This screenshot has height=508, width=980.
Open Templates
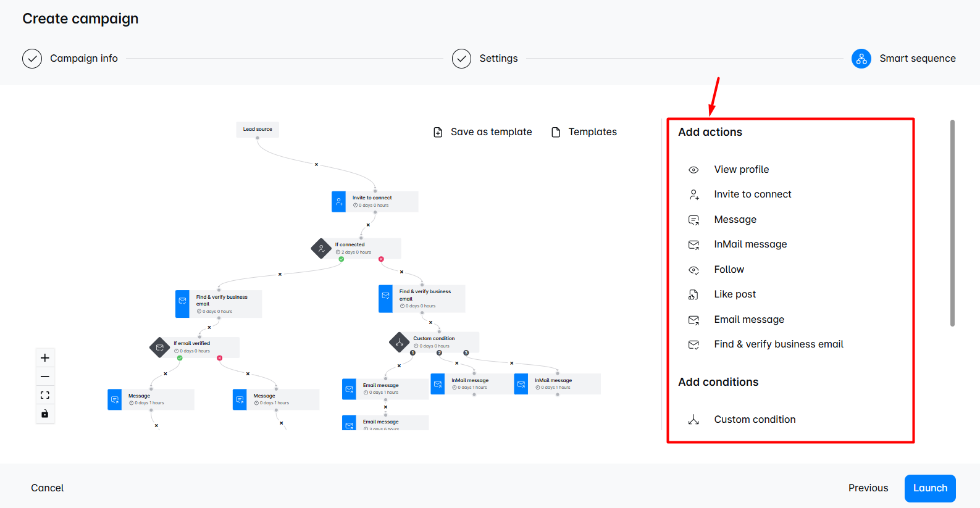(x=593, y=132)
